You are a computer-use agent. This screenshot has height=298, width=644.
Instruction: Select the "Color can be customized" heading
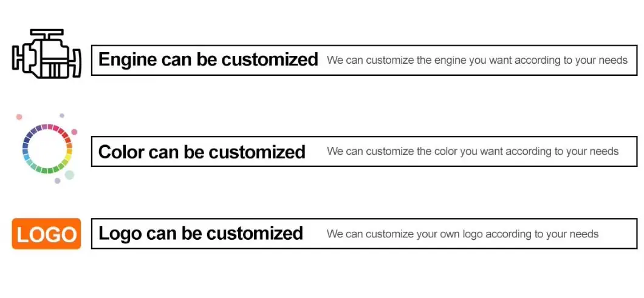click(x=202, y=151)
